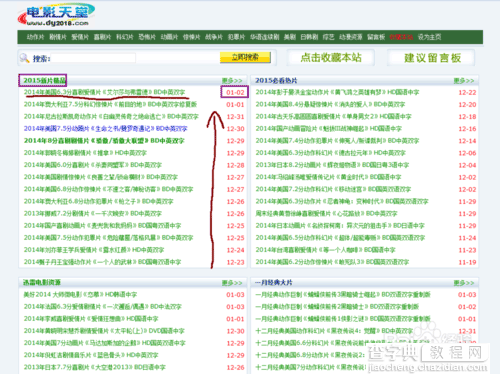Open 惊悚片 in the navigation bar
Screen dimensions: 500x374
192,37
